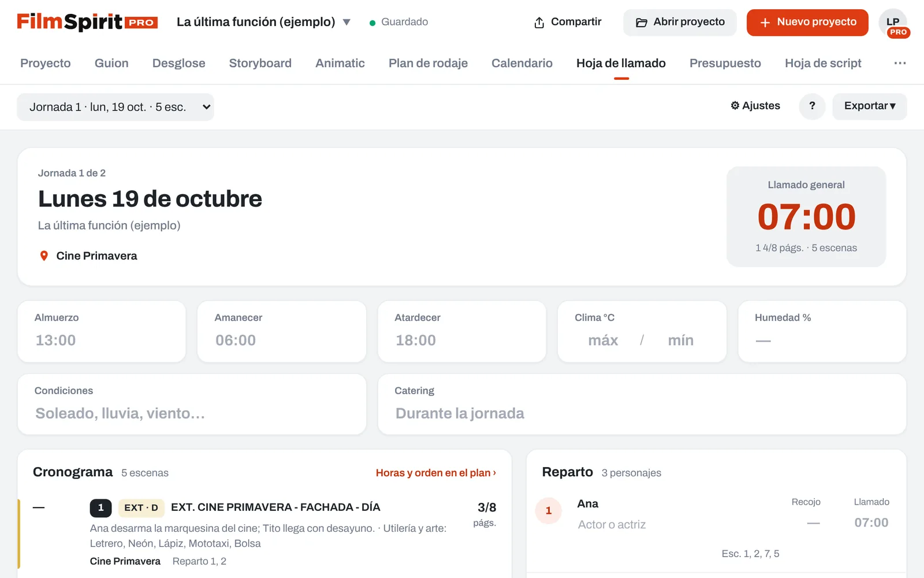Click the Abrir proyecto button
Viewport: 924px width, 578px height.
(x=680, y=23)
